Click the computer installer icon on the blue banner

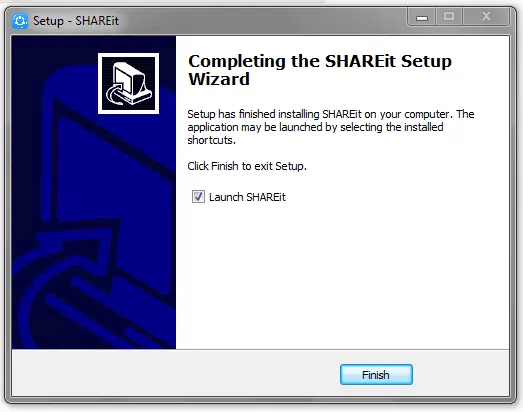(x=128, y=83)
